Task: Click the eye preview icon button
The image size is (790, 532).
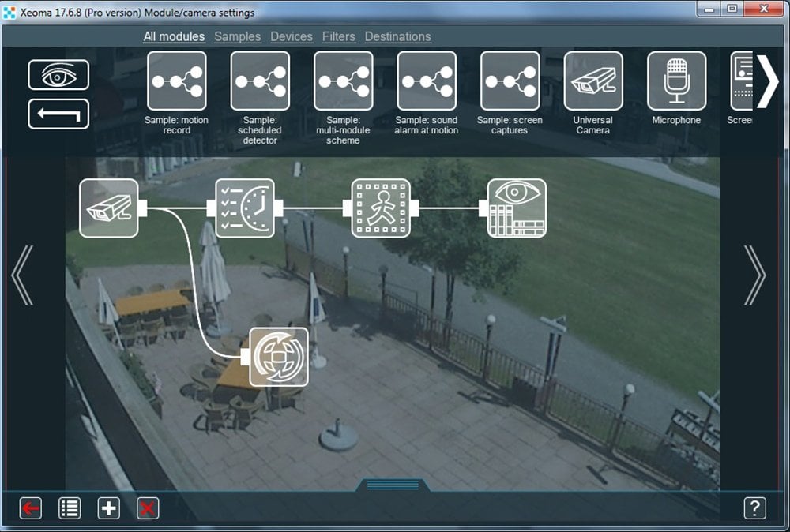Action: coord(58,75)
